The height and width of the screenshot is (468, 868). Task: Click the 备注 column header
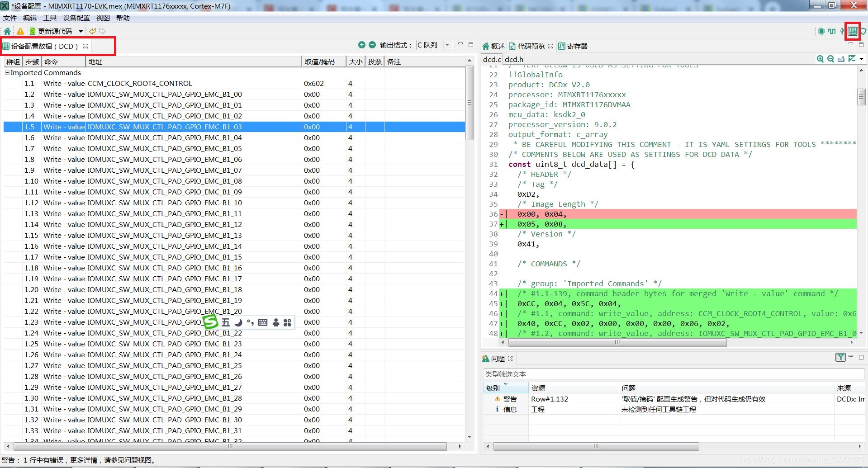click(x=425, y=62)
